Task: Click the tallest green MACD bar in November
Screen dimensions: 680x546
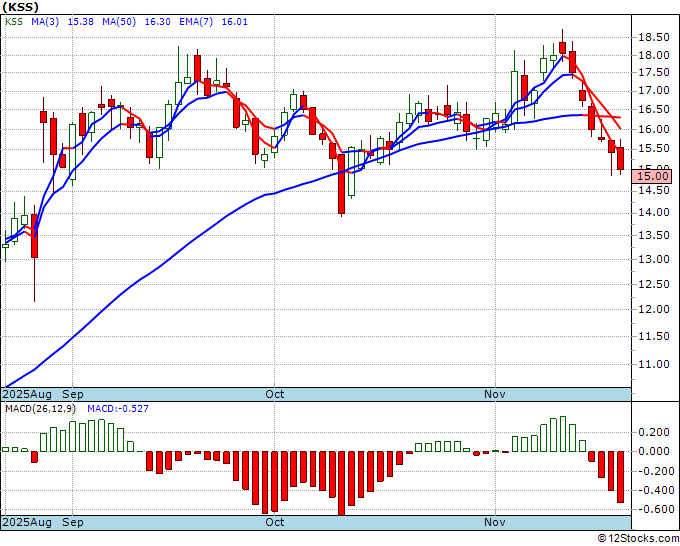Action: (x=563, y=434)
